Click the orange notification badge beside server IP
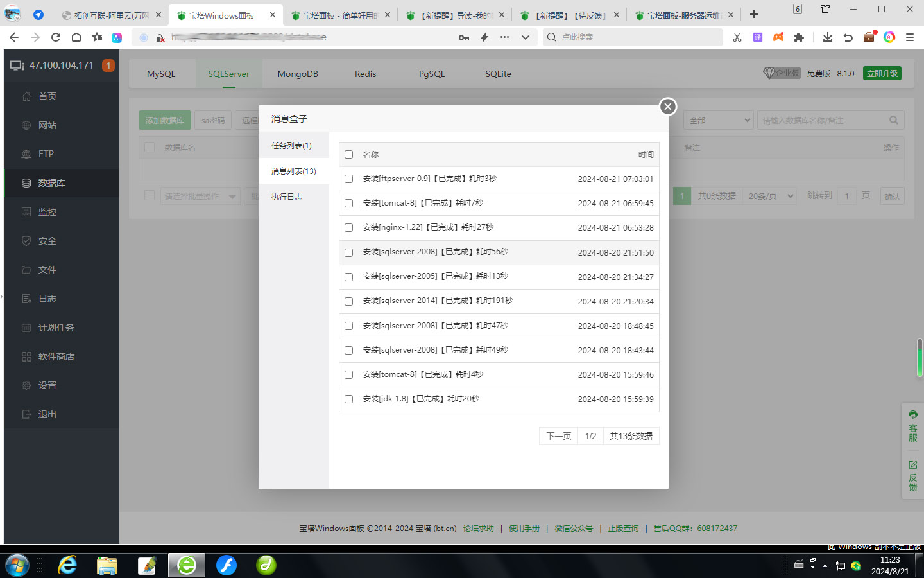 click(108, 66)
